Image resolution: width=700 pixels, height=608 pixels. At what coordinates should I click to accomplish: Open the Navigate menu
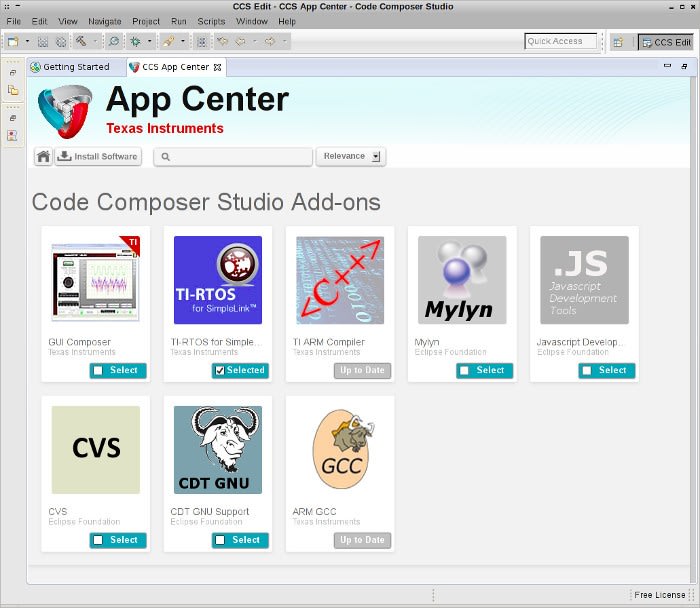[104, 21]
